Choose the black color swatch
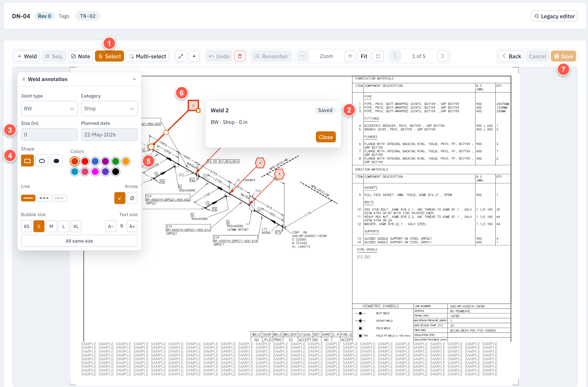The image size is (588, 387). click(116, 172)
